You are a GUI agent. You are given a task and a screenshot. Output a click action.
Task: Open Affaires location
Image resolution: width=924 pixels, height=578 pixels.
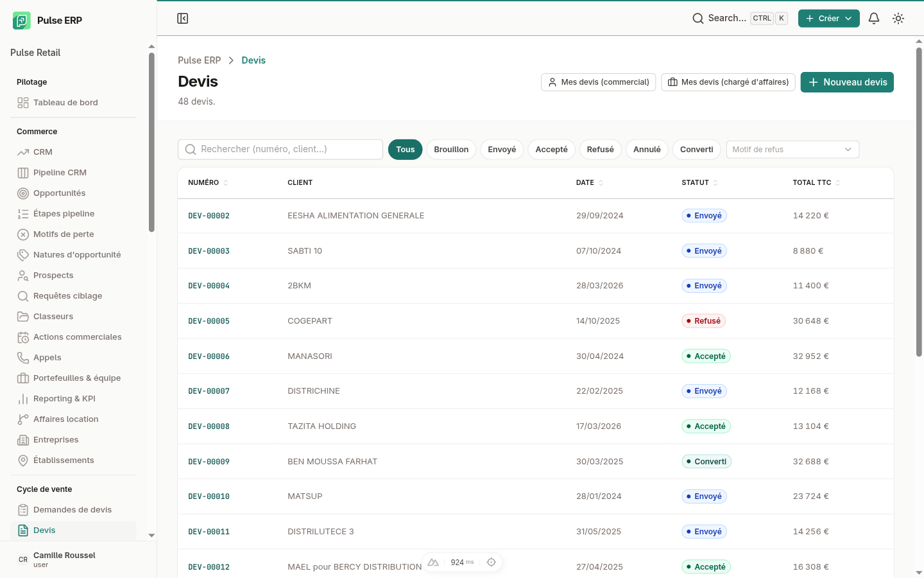(73, 419)
